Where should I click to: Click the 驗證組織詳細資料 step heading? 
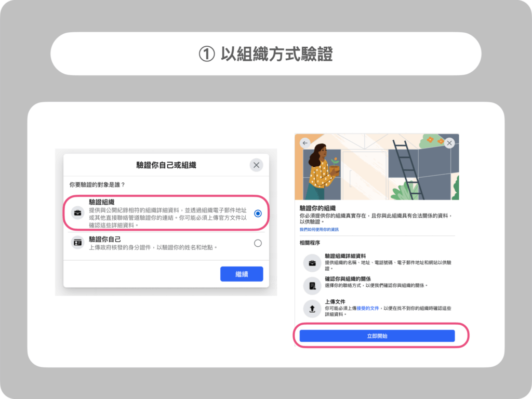point(345,256)
